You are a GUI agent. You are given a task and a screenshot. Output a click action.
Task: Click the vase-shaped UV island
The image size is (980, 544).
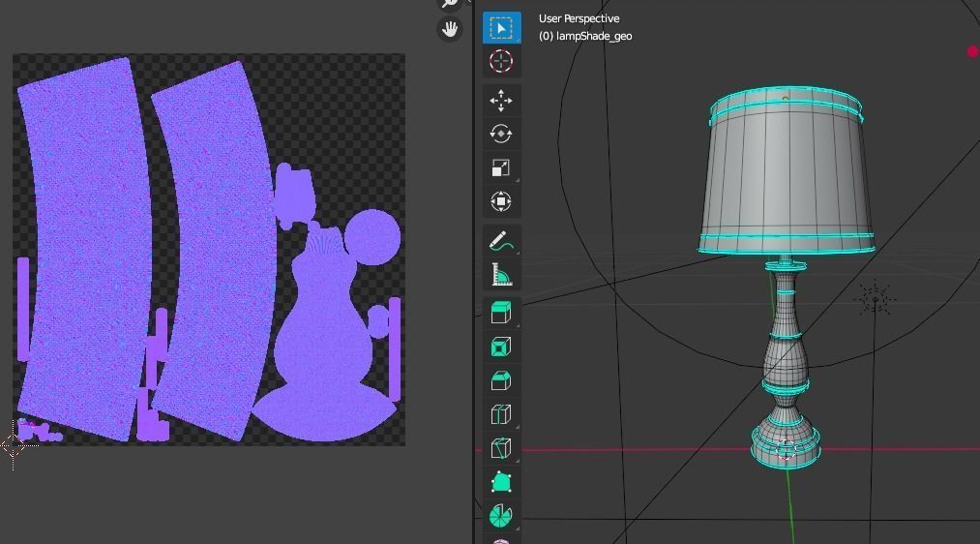click(322, 338)
